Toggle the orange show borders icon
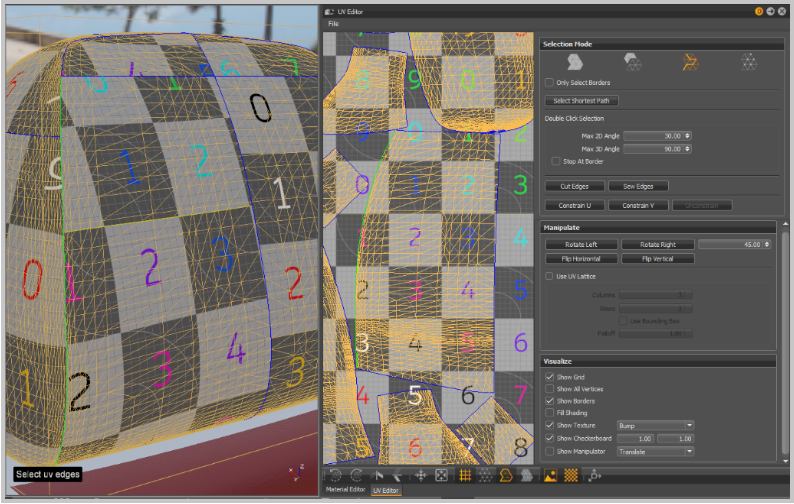794x504 pixels. point(505,475)
